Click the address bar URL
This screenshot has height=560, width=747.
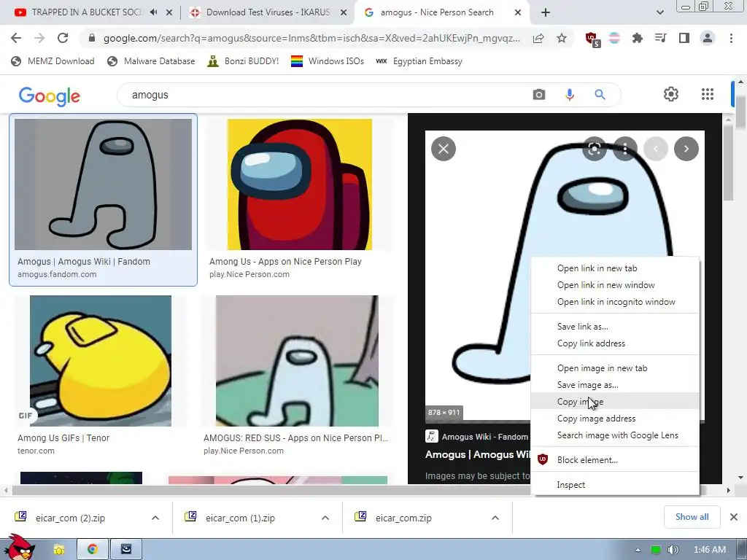(311, 38)
